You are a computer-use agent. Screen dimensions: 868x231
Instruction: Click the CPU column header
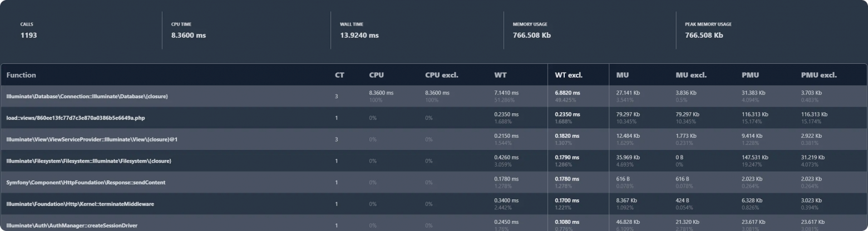376,75
